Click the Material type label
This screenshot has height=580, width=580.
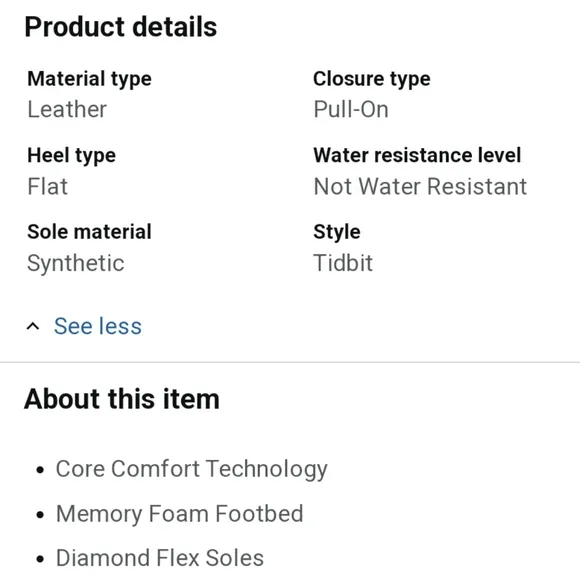click(x=90, y=80)
